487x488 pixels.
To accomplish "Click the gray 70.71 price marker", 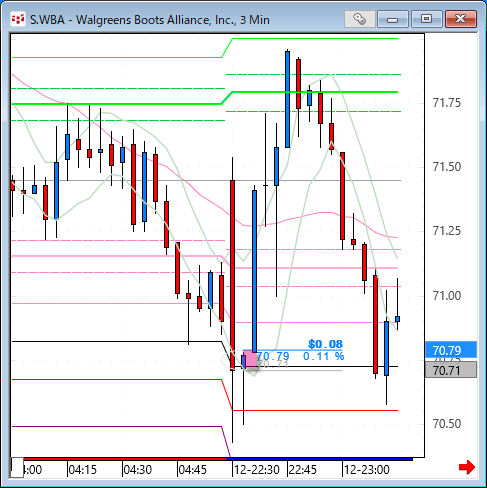I will coord(451,370).
